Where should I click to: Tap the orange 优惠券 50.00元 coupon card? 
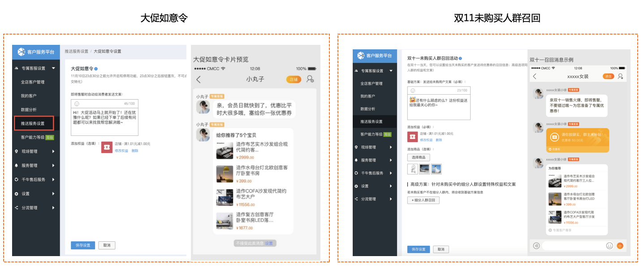[x=578, y=139]
